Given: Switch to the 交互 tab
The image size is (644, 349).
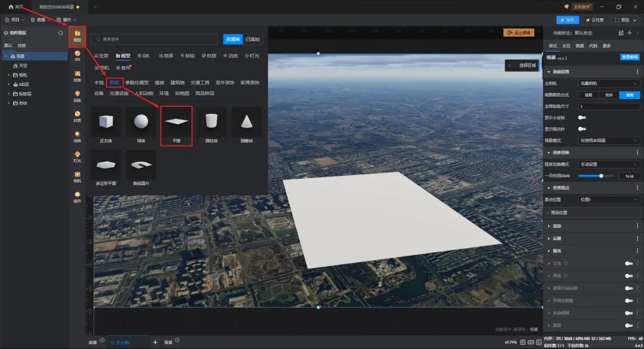Looking at the screenshot, I should point(566,46).
